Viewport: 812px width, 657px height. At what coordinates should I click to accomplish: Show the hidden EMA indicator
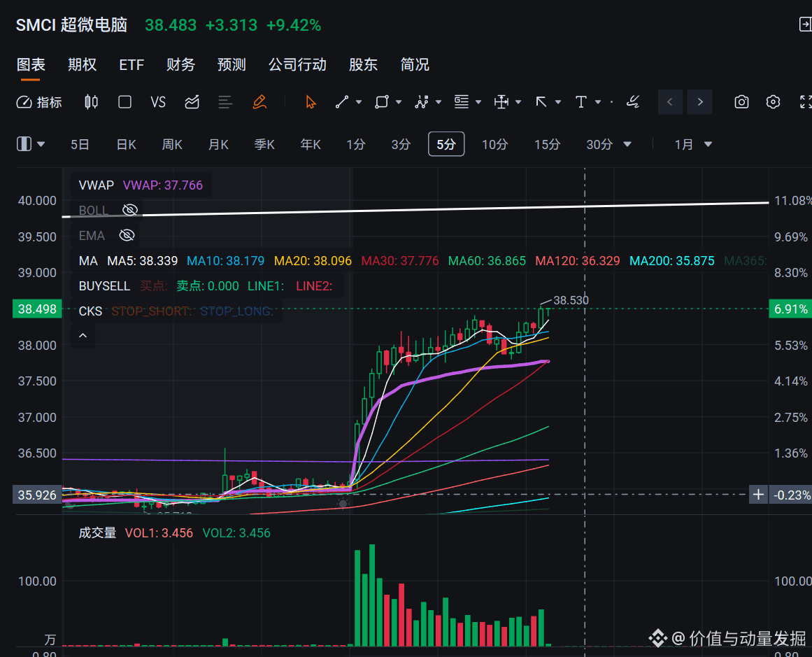pos(127,235)
